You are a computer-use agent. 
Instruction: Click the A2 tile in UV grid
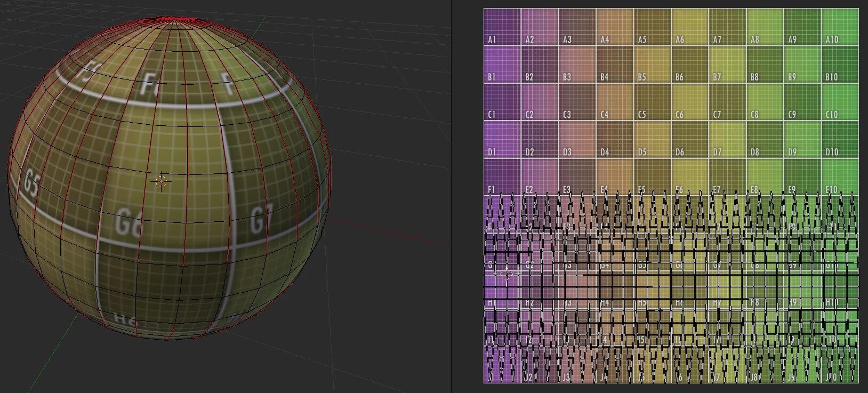(540, 27)
